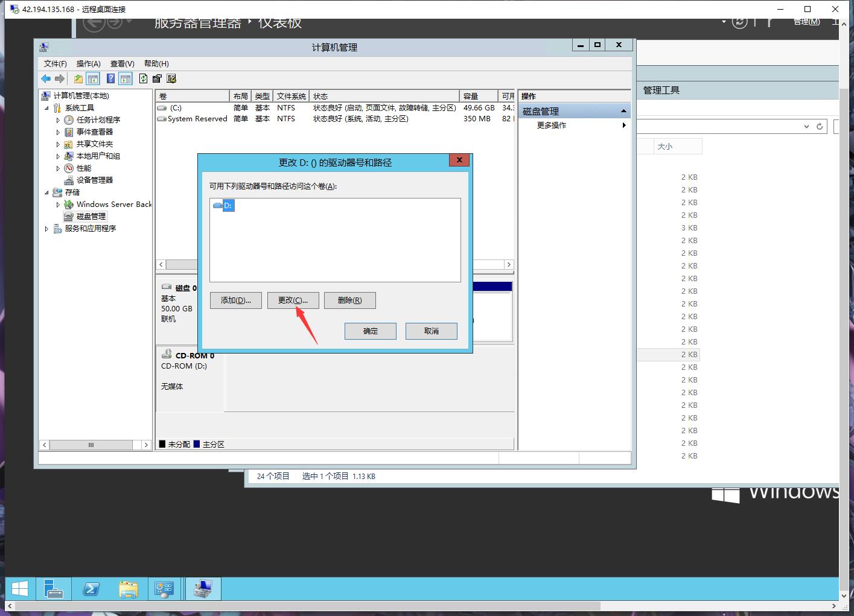Open Server Manager from the taskbar

(x=54, y=588)
